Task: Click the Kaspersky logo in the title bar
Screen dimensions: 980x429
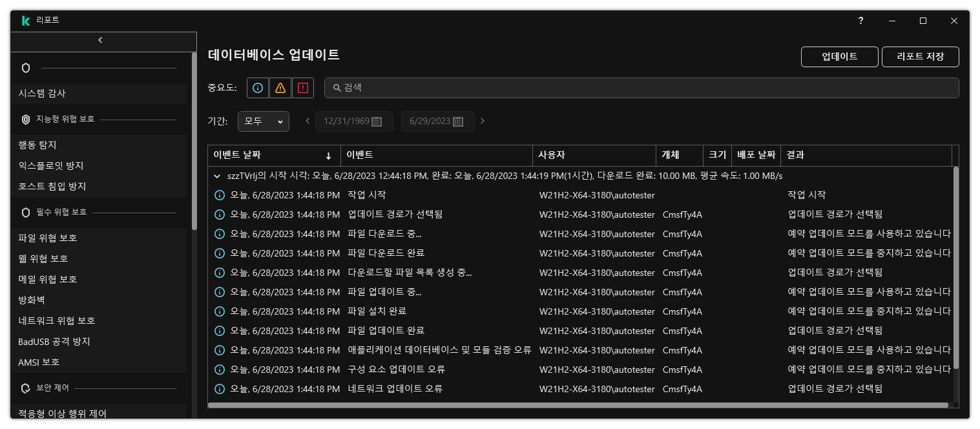Action: click(26, 20)
